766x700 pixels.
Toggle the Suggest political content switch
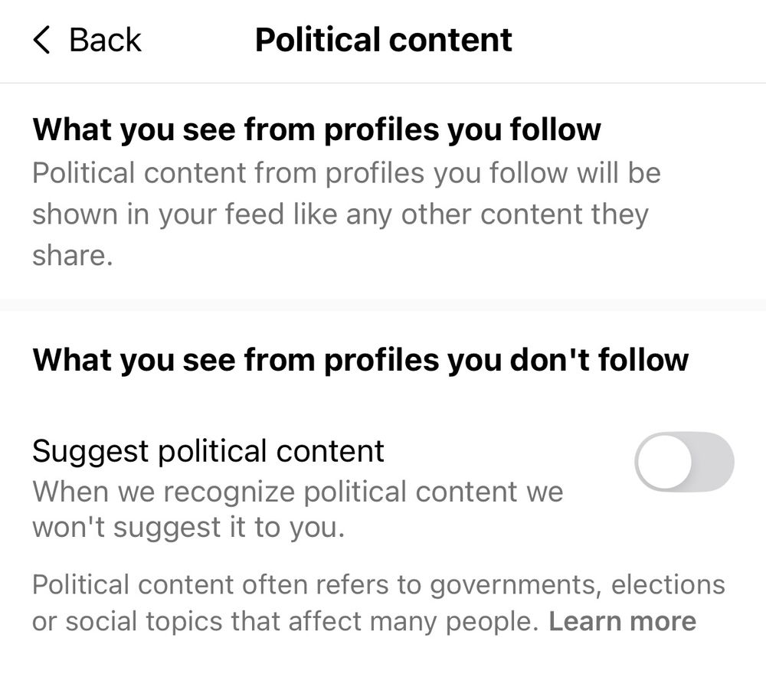pos(684,462)
